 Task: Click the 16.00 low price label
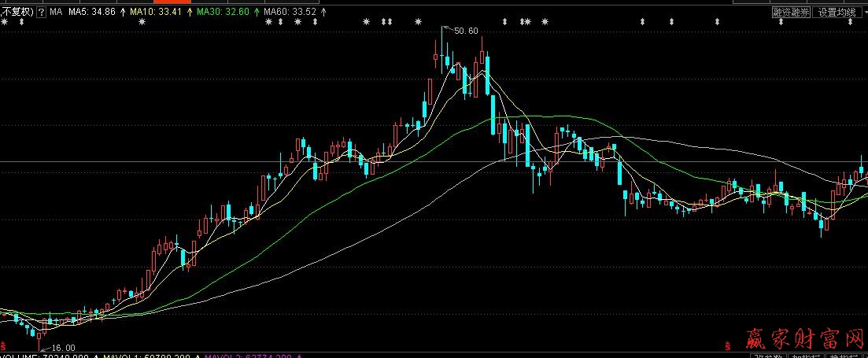63,348
